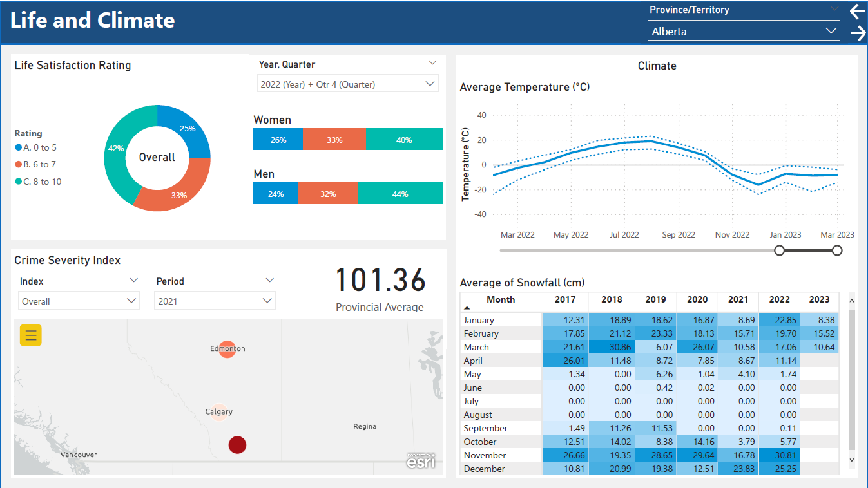Open the Year, Quarter selection dropdown
This screenshot has width=868, height=488.
pos(347,84)
